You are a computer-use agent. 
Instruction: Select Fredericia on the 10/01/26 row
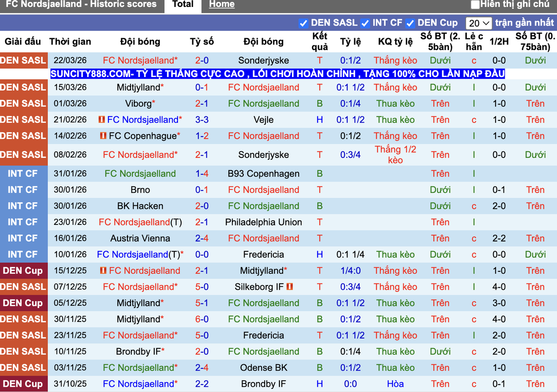264,255
